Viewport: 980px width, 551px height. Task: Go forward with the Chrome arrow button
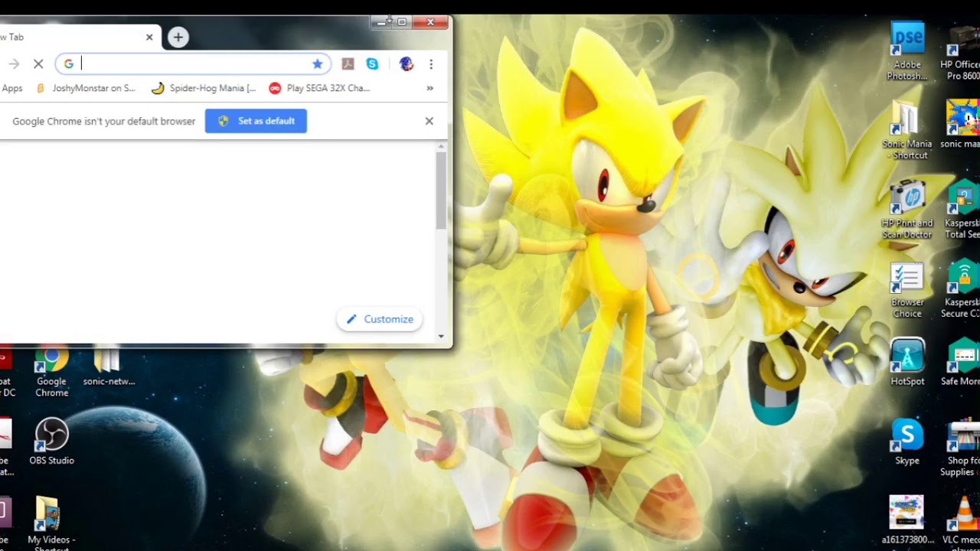point(14,64)
